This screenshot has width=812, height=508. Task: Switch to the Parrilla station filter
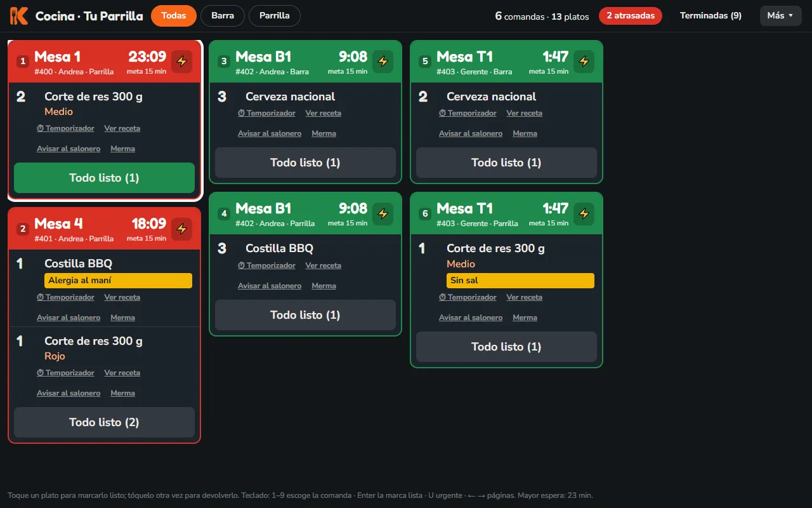[x=275, y=16]
